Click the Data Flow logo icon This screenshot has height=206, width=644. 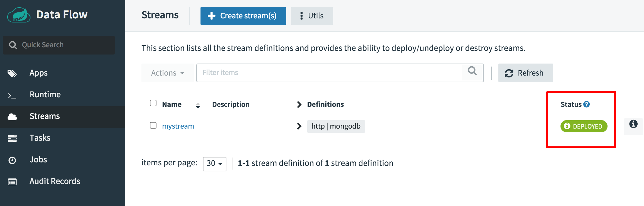pos(19,15)
